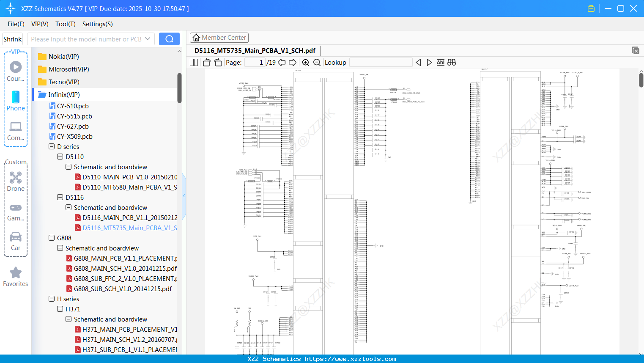
Task: Open Member Center home button
Action: pyautogui.click(x=219, y=38)
